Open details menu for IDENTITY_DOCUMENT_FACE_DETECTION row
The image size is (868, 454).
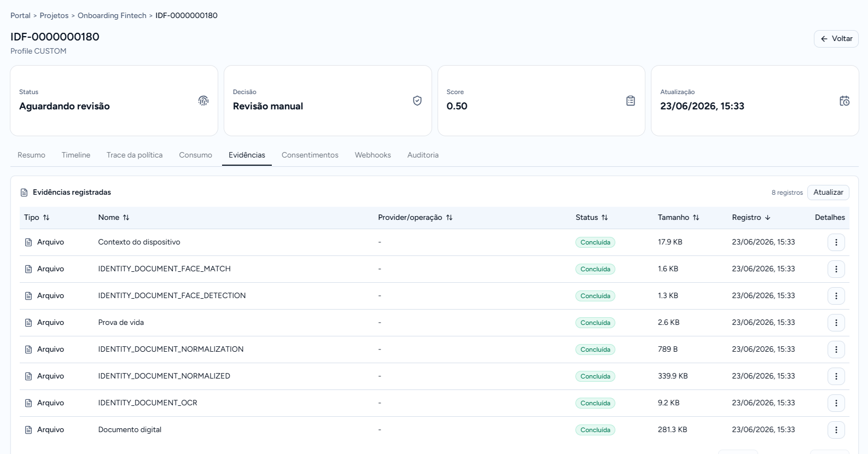click(836, 296)
